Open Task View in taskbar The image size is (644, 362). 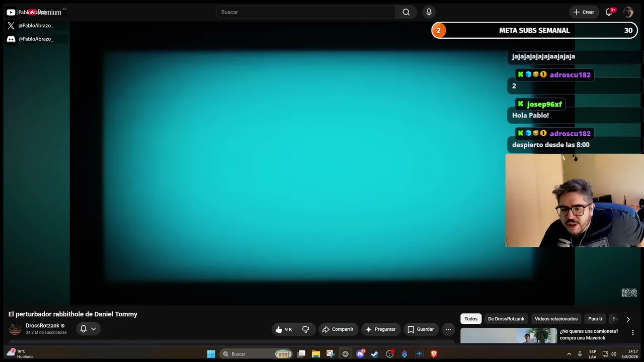coord(301,354)
